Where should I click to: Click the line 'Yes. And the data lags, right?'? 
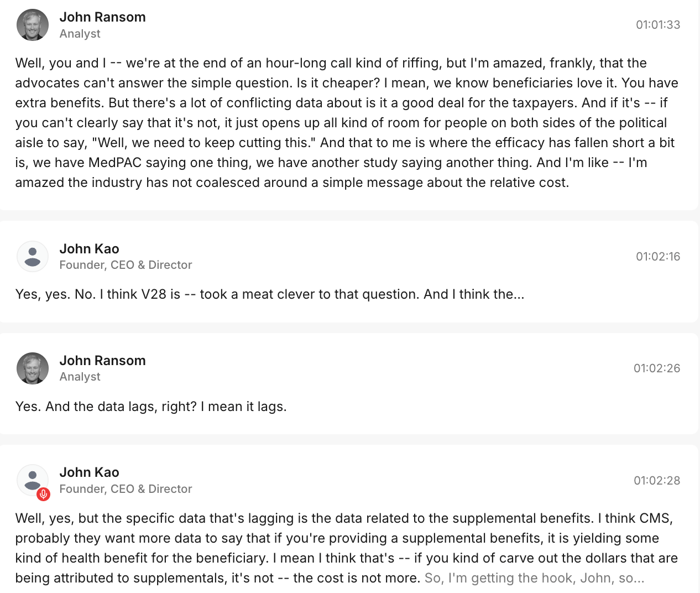coord(151,407)
